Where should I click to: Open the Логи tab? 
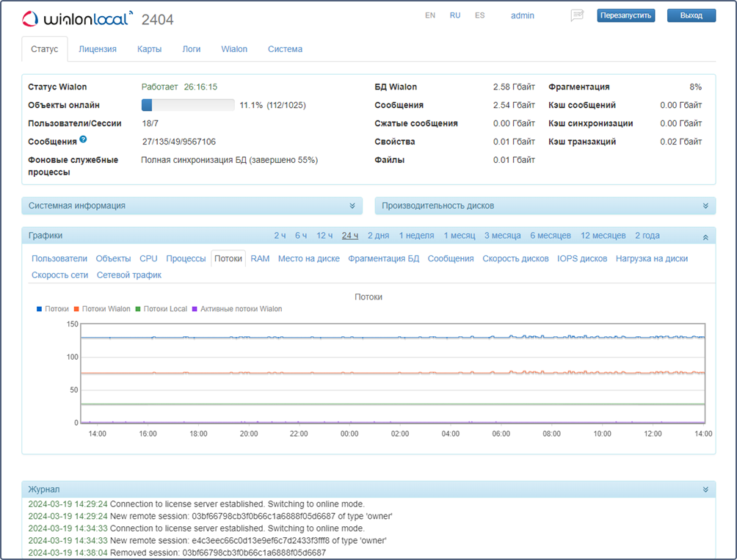coord(192,49)
